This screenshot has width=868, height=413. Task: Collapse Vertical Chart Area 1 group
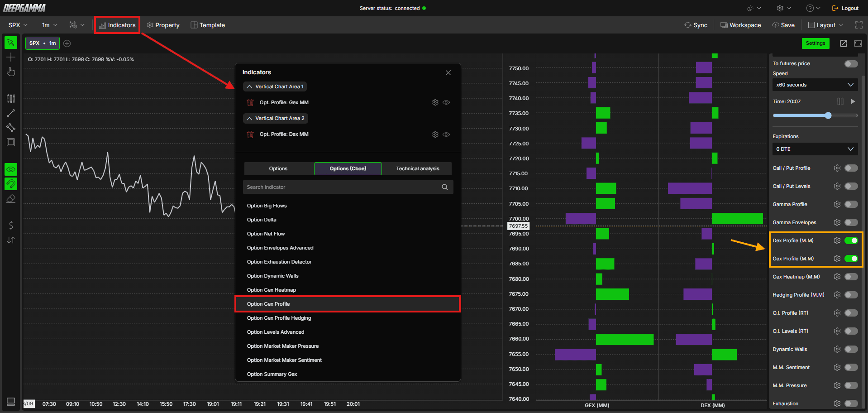point(275,86)
